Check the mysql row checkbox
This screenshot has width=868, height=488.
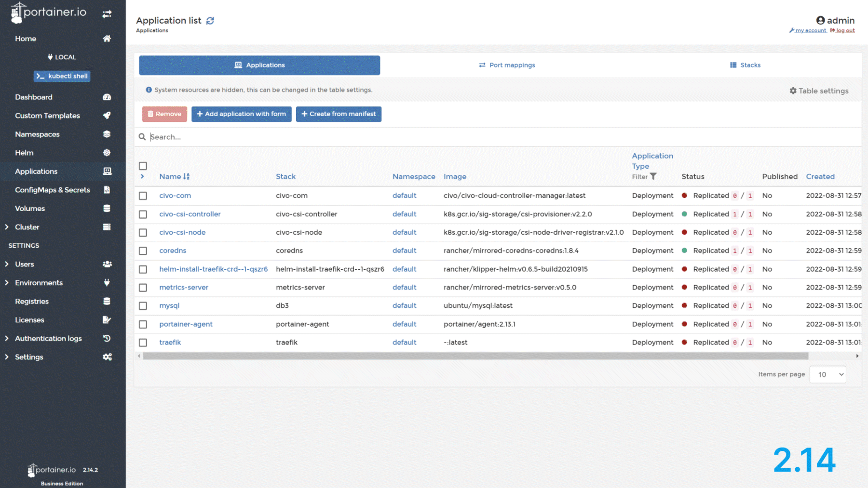click(x=143, y=306)
